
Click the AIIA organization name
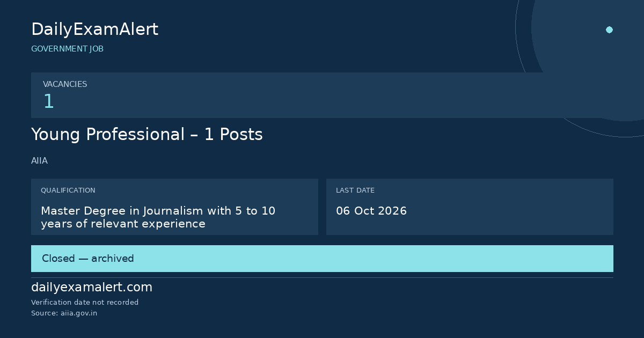click(39, 161)
